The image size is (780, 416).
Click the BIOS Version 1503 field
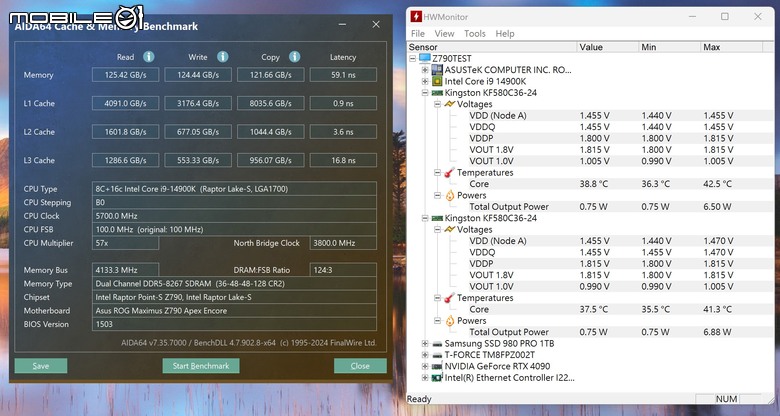pos(234,324)
